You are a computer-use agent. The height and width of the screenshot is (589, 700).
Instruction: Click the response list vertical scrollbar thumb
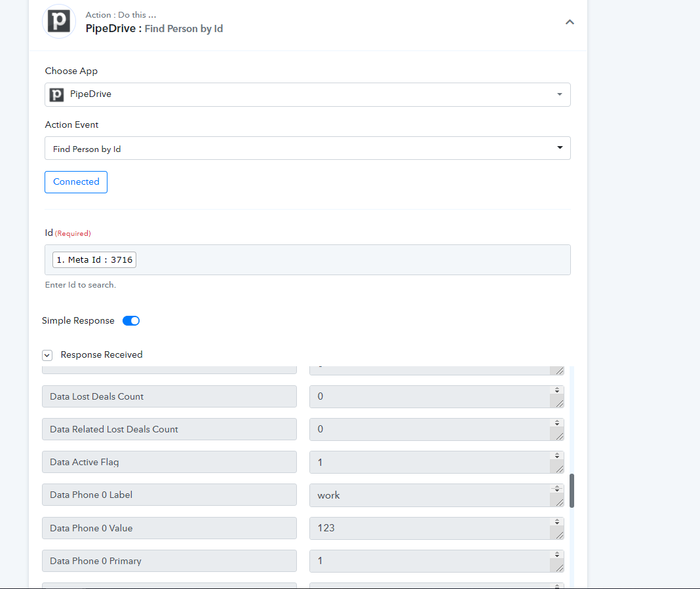pos(572,491)
